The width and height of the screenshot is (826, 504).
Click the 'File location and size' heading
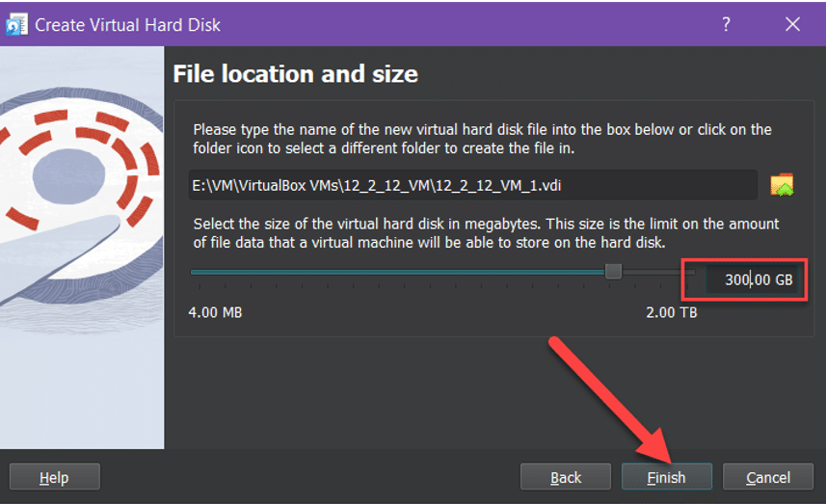295,73
